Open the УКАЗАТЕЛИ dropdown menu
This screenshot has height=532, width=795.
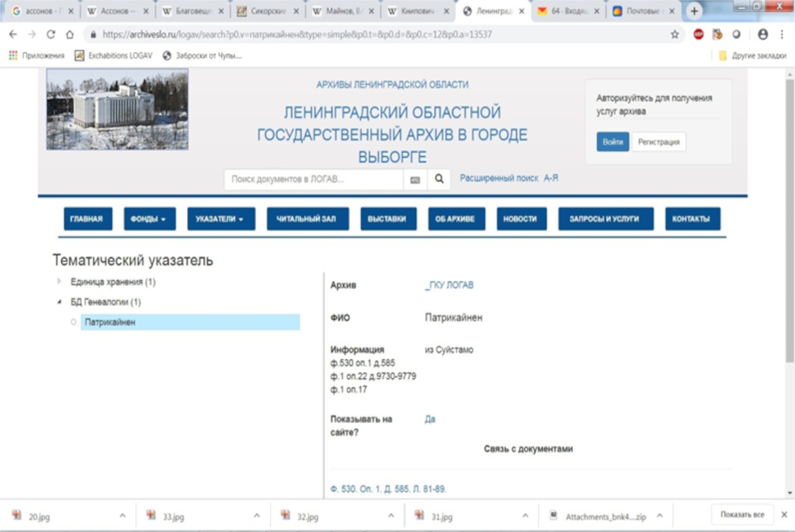220,219
